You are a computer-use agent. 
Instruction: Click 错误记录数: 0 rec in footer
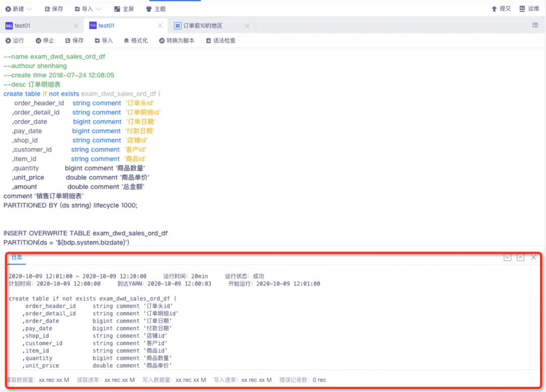click(x=303, y=380)
